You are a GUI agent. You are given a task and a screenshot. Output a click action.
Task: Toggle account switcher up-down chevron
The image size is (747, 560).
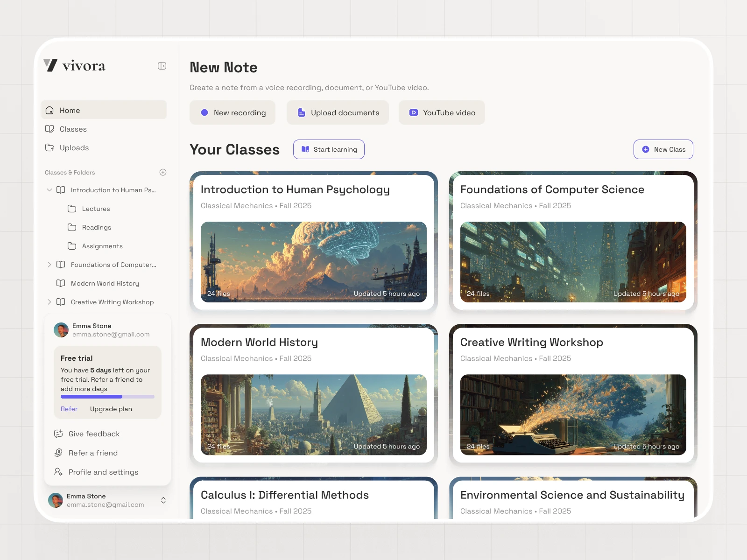pos(163,500)
